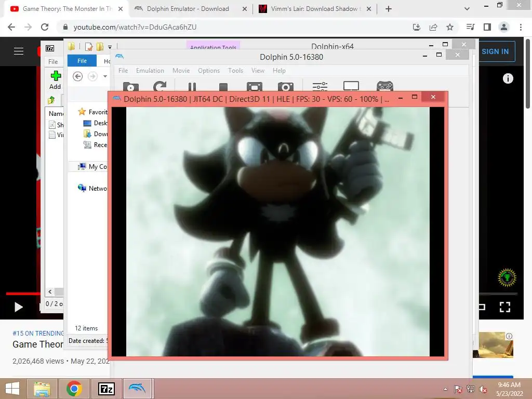Click Explorer's Back arrow button
532x399 pixels.
[x=78, y=76]
